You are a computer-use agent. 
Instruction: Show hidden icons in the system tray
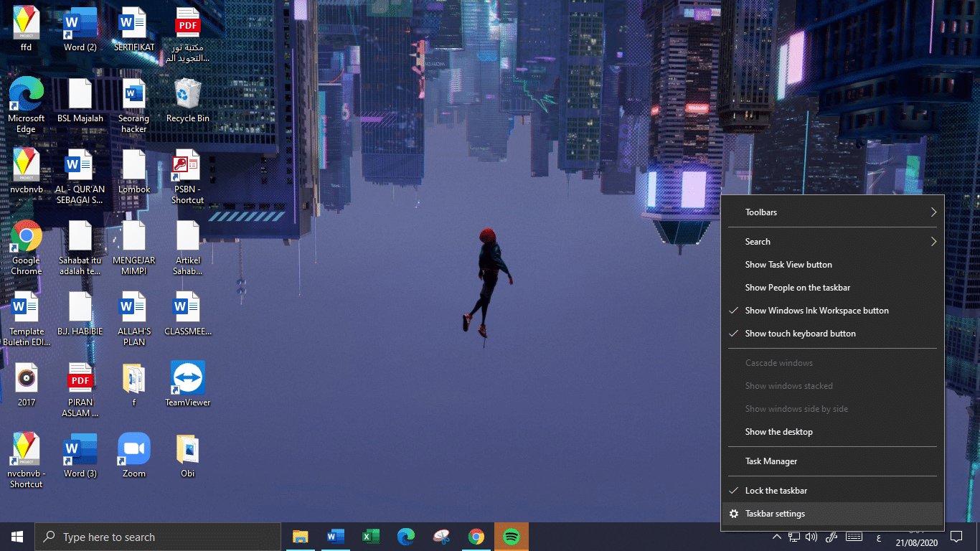776,537
